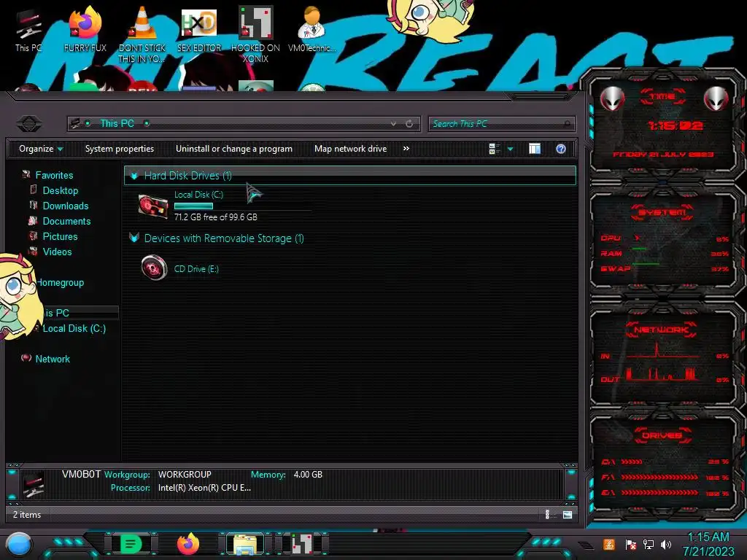This screenshot has height=560, width=747.
Task: Open the VM0Technic desktop shortcut
Action: pos(311,30)
